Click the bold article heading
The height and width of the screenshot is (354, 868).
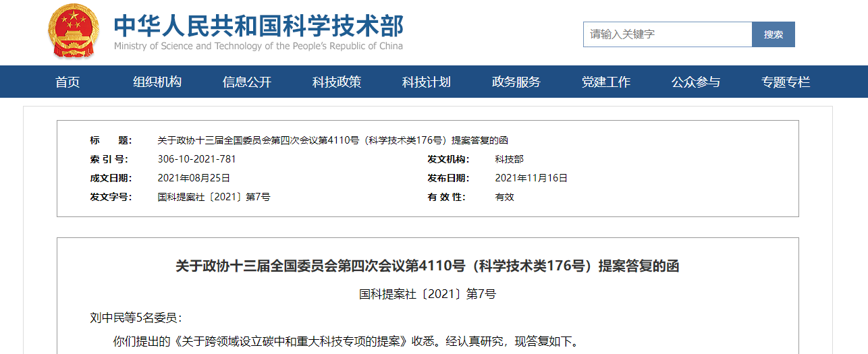(427, 266)
